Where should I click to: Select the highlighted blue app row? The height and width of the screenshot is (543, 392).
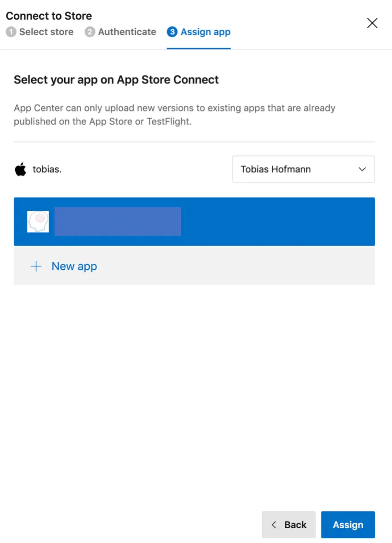coord(194,221)
